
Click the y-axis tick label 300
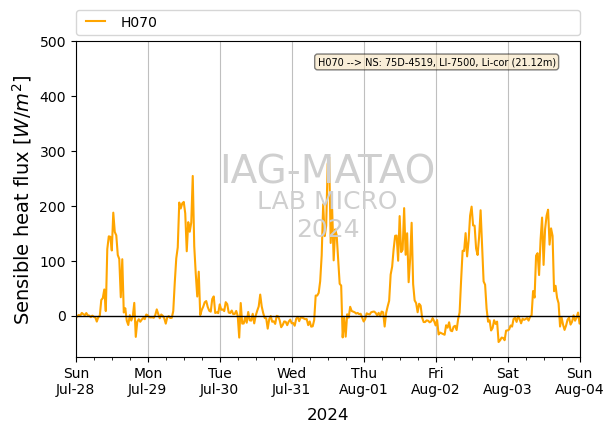tap(52, 152)
